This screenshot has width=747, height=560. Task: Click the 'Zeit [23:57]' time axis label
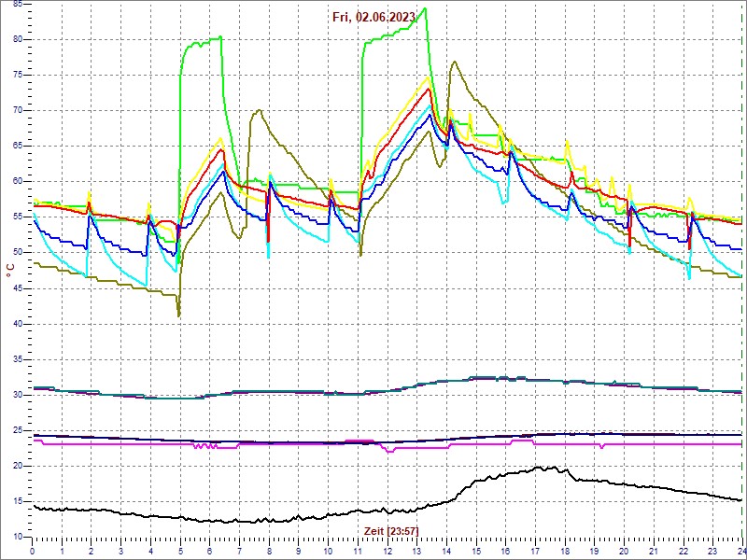[391, 530]
